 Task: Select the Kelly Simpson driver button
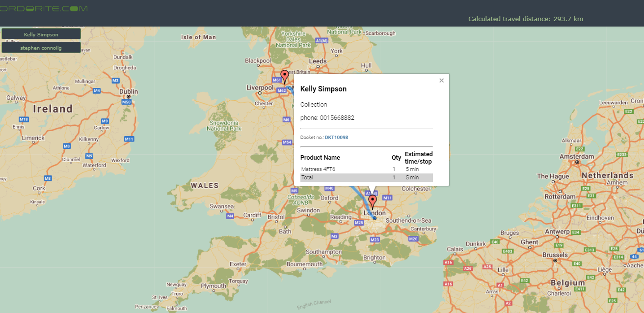click(41, 34)
